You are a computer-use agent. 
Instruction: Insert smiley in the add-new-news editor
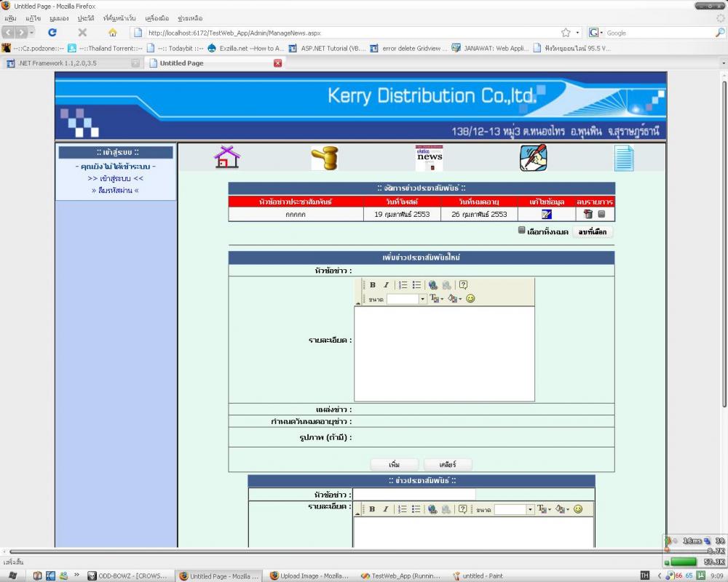pyautogui.click(x=470, y=298)
